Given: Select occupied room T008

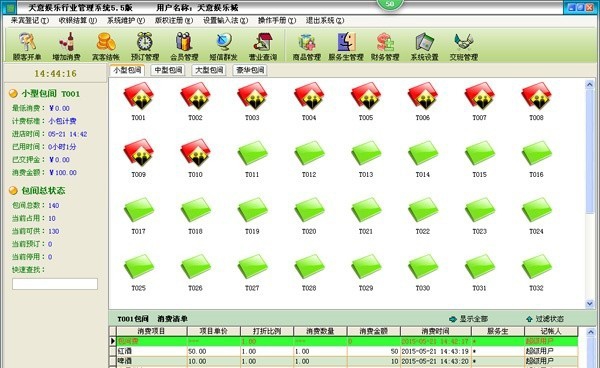Looking at the screenshot, I should 536,101.
